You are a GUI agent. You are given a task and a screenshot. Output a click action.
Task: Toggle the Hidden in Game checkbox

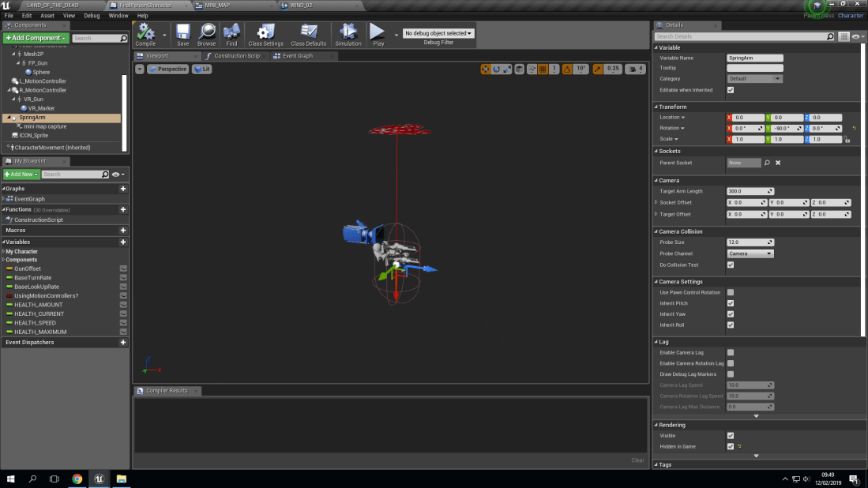tap(731, 446)
